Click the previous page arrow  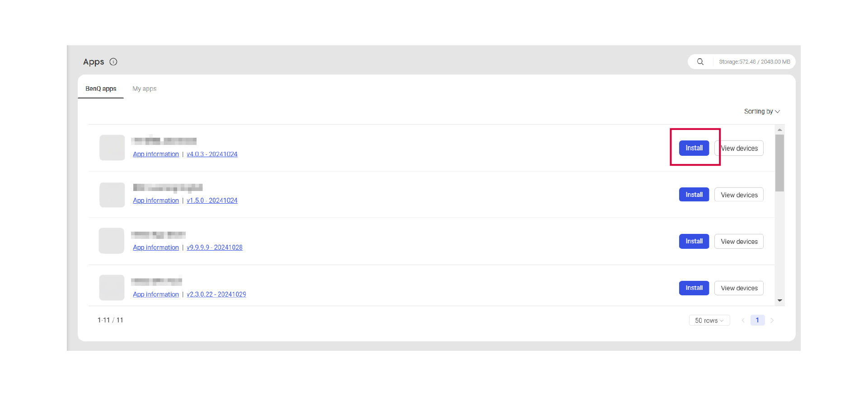(743, 321)
